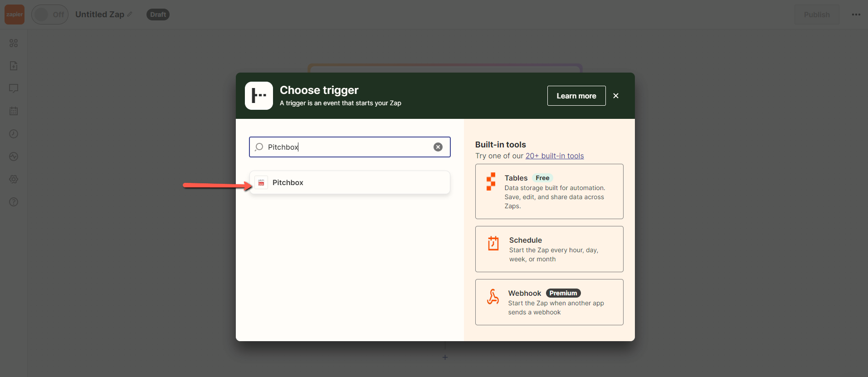Open the apps grid sidebar icon
This screenshot has width=868, height=377.
[x=14, y=43]
